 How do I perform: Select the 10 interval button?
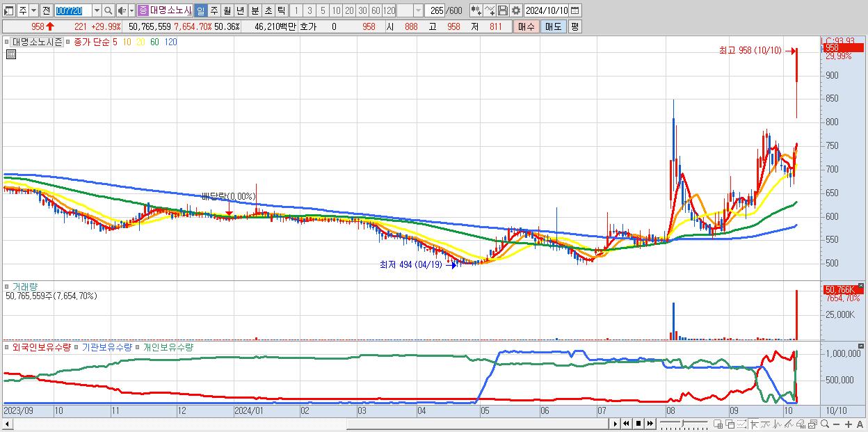(336, 10)
